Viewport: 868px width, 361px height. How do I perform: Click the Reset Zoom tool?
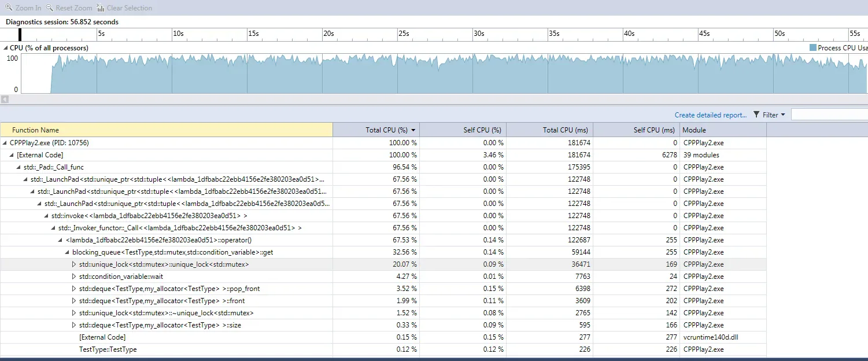[x=69, y=8]
